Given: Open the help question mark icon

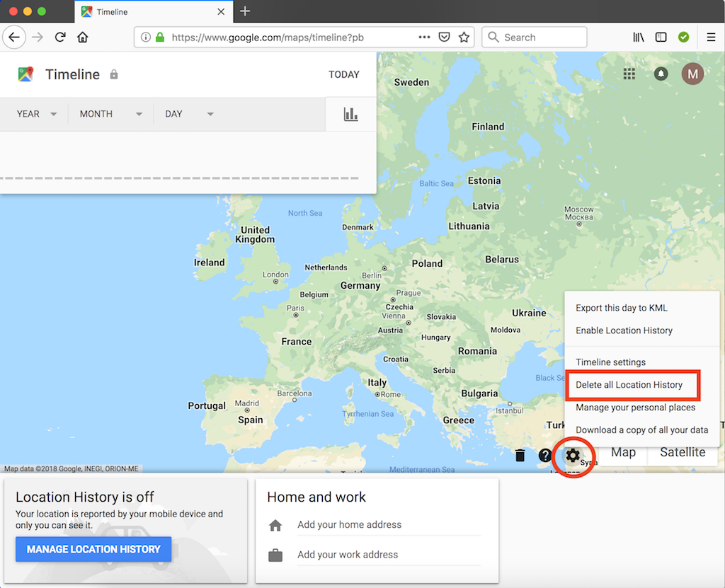Looking at the screenshot, I should point(545,456).
